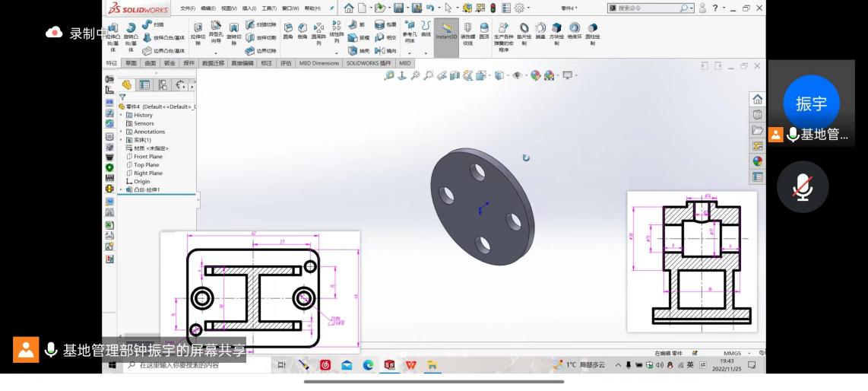Open the 插入 (Insert) menu
Screen dimensions: 868x391
tap(249, 8)
